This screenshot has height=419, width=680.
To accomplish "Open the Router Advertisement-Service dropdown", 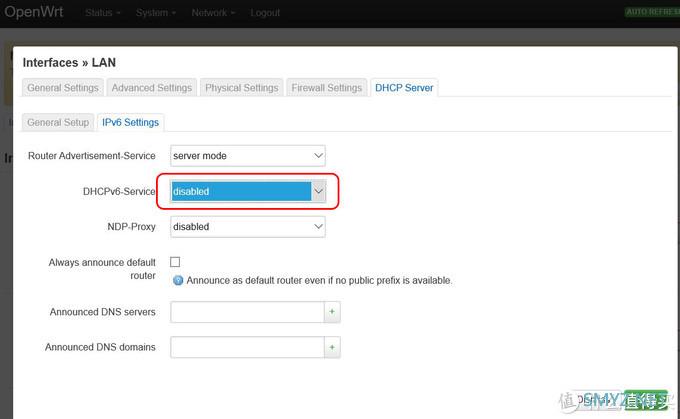I will 248,156.
